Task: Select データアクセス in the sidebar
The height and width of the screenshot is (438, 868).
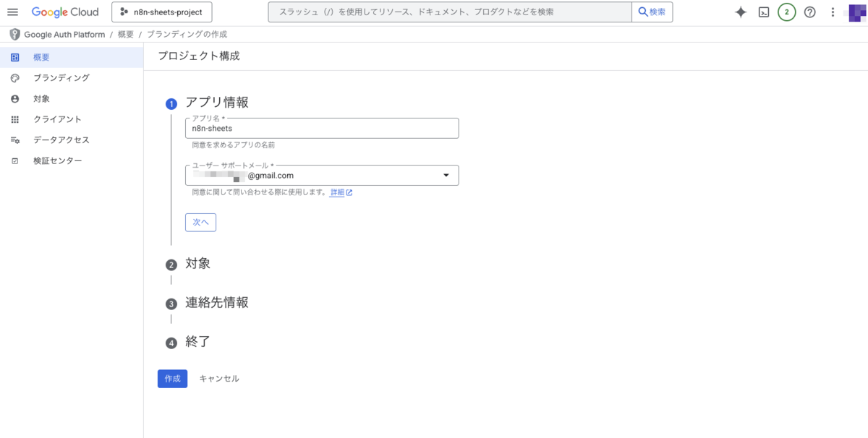Action: [x=72, y=140]
